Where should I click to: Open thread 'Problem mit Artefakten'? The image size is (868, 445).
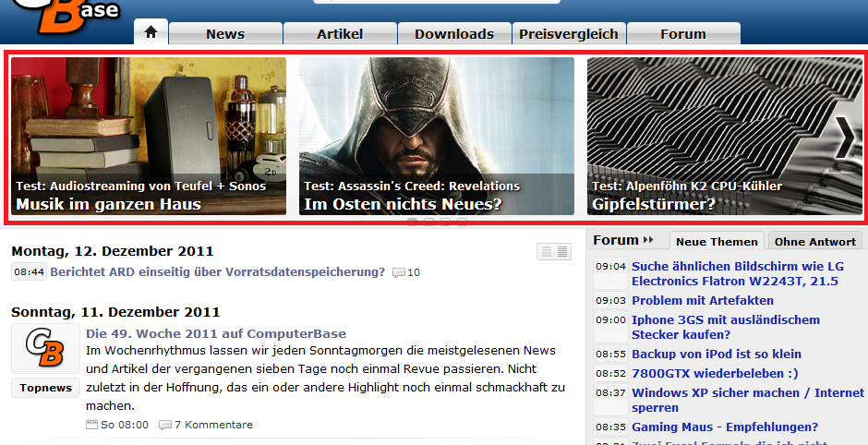[x=703, y=301]
